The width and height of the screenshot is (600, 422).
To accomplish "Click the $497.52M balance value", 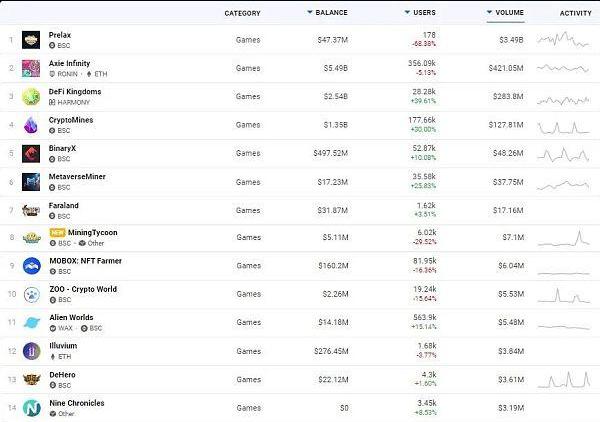I will coord(331,153).
